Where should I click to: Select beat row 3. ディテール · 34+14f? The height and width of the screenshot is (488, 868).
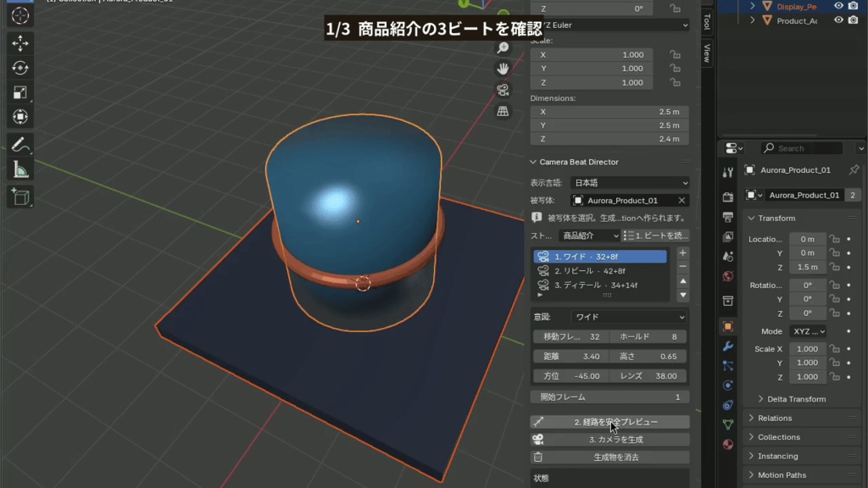coord(600,285)
